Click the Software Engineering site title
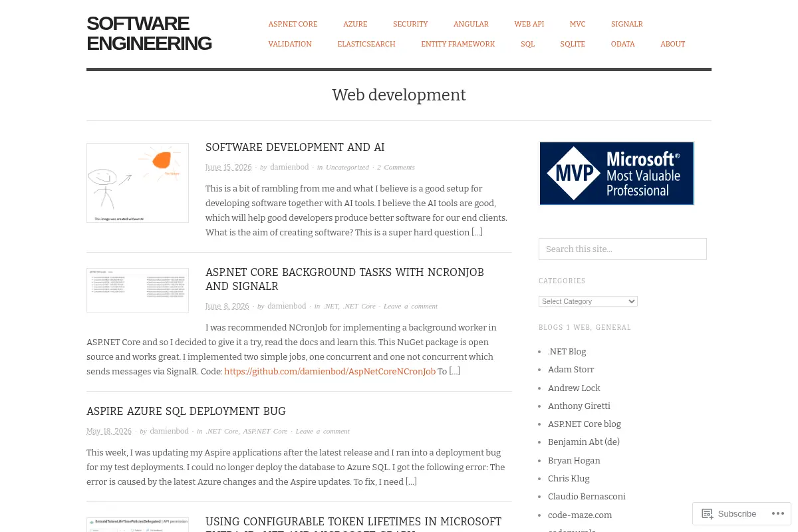The height and width of the screenshot is (532, 798). [149, 33]
